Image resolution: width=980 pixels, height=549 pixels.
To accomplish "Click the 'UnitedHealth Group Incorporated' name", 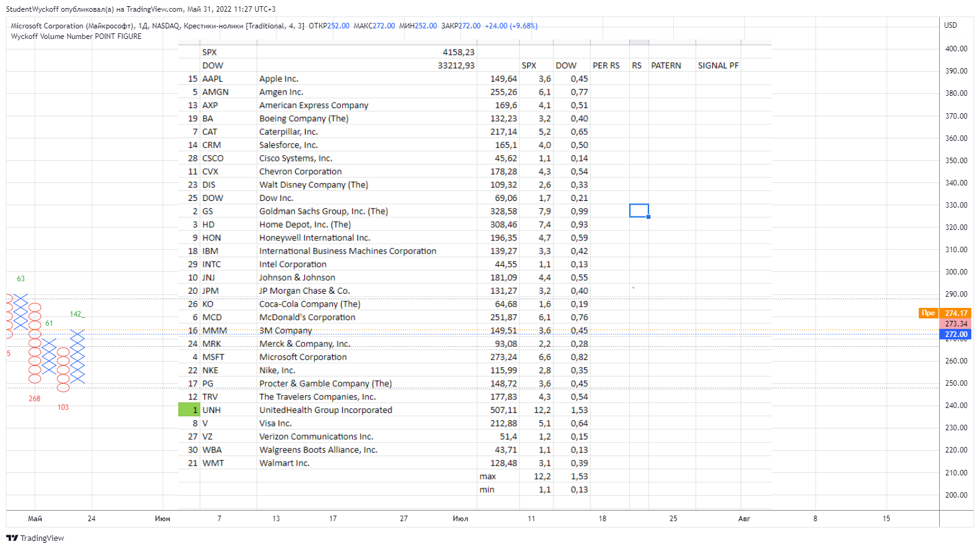I will coord(325,411).
